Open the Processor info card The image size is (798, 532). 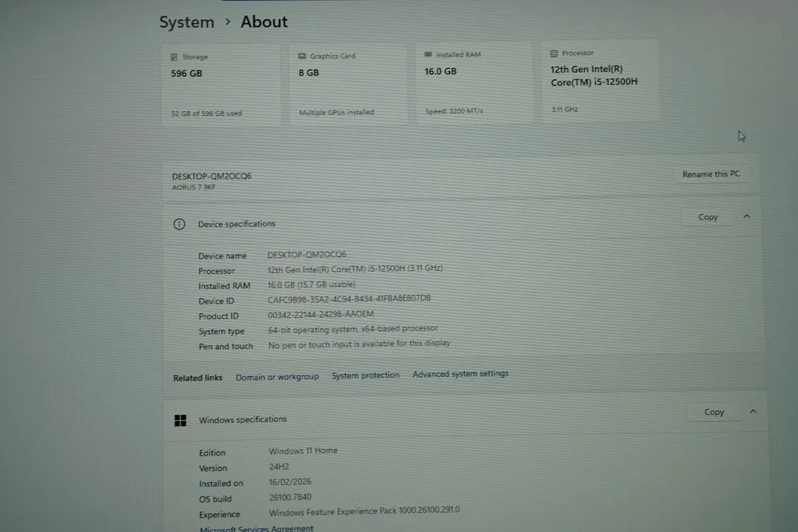(x=600, y=80)
